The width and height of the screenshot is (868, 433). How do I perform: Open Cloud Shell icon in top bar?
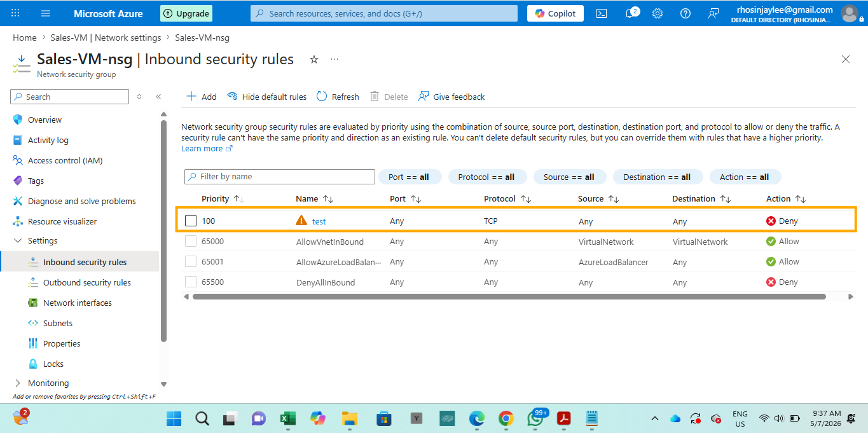[602, 13]
